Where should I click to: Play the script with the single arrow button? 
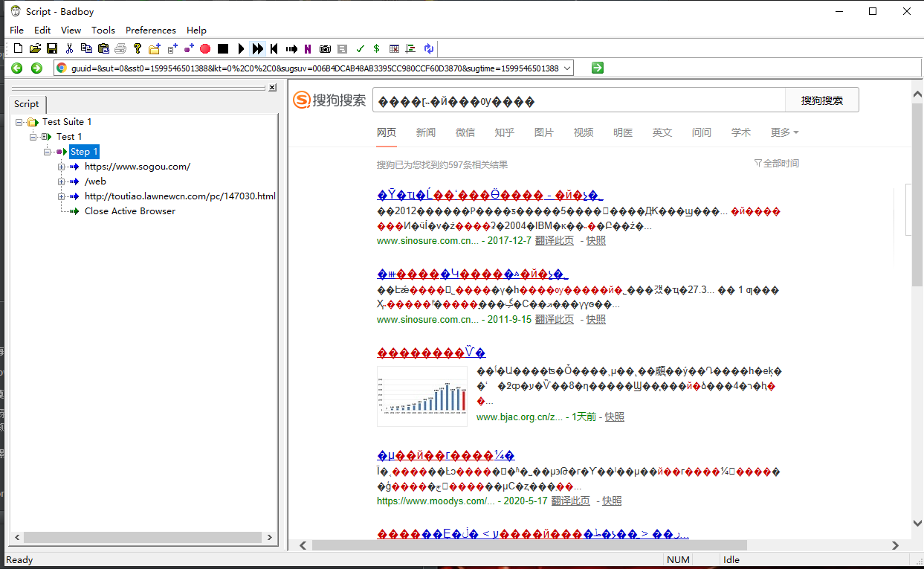coord(241,48)
